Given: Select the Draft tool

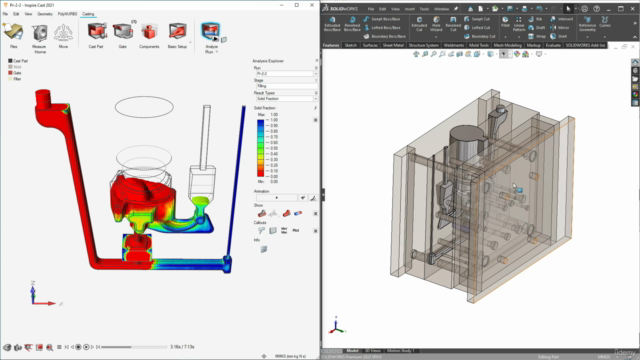Looking at the screenshot, I should coord(536,28).
